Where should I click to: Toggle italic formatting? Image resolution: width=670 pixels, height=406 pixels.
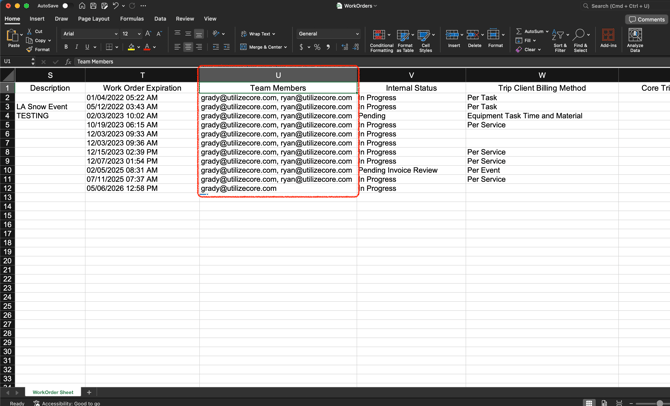pos(76,47)
